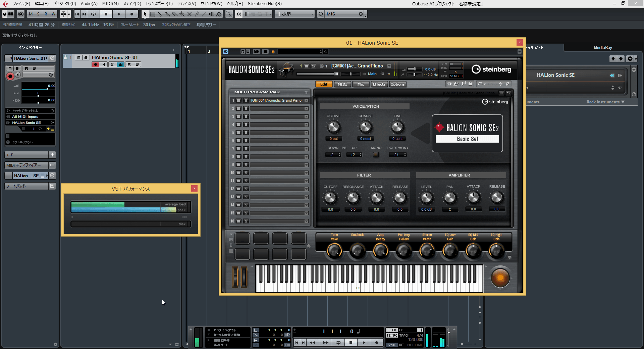Switch to HALion Options tab
The height and width of the screenshot is (349, 644).
397,84
